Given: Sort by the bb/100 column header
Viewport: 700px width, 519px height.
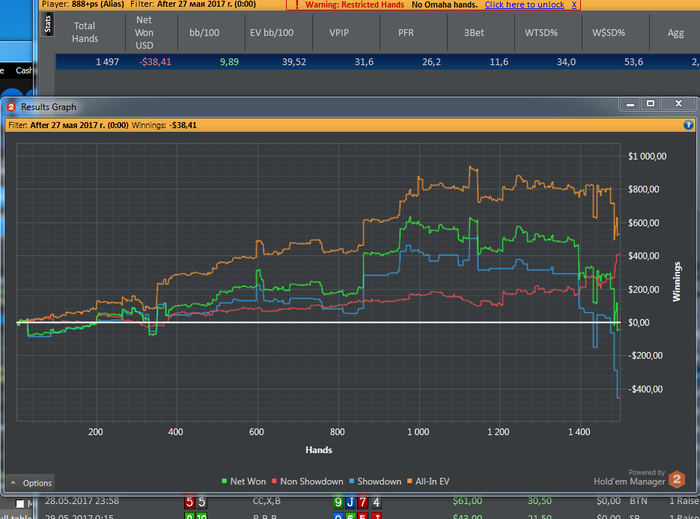Looking at the screenshot, I should click(x=204, y=33).
